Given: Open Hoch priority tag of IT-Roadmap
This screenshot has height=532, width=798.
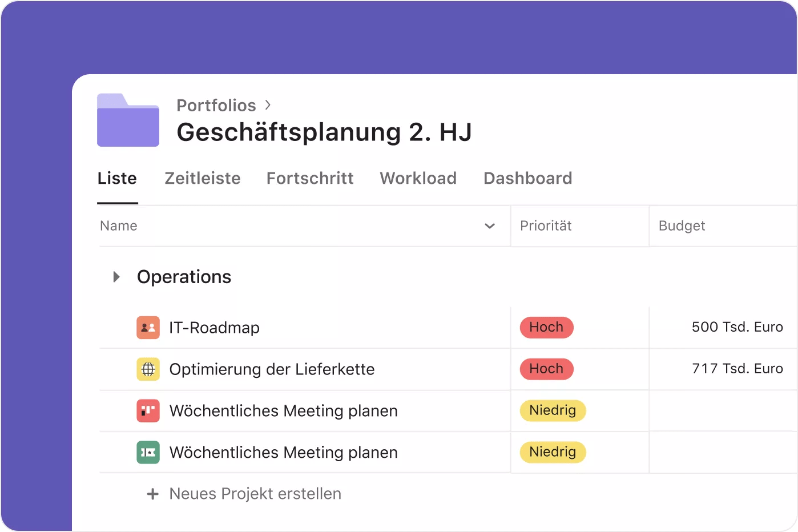Looking at the screenshot, I should coord(546,328).
